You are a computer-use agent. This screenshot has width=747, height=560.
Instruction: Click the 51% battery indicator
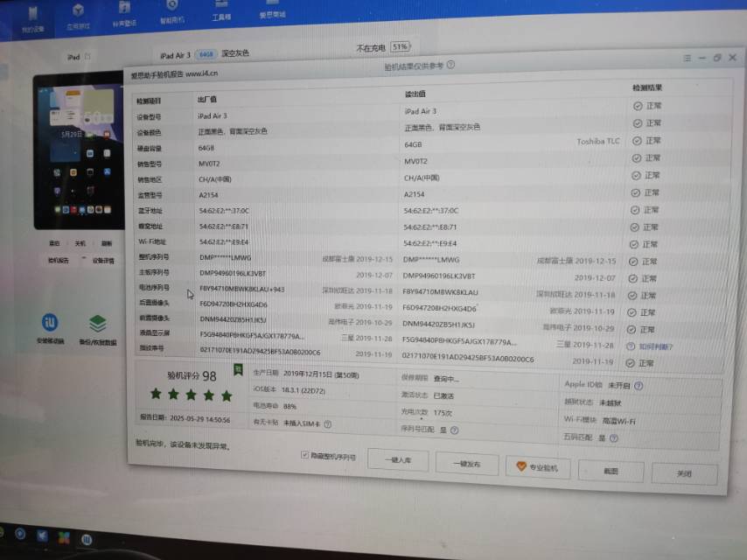click(x=401, y=46)
